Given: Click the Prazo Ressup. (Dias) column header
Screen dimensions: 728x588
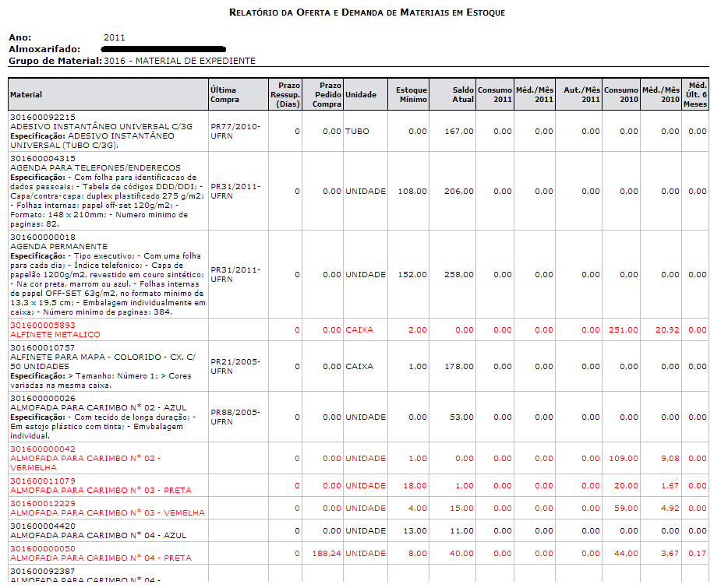Looking at the screenshot, I should (285, 95).
